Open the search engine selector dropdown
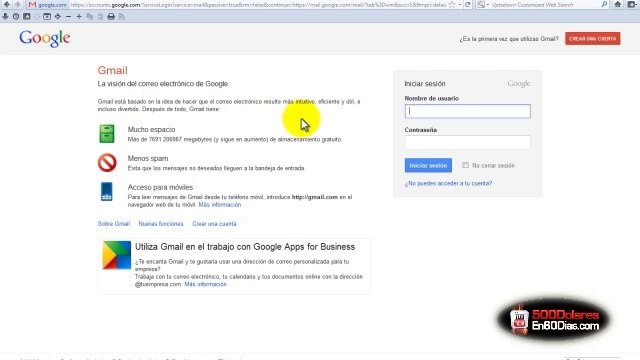 pos(483,5)
